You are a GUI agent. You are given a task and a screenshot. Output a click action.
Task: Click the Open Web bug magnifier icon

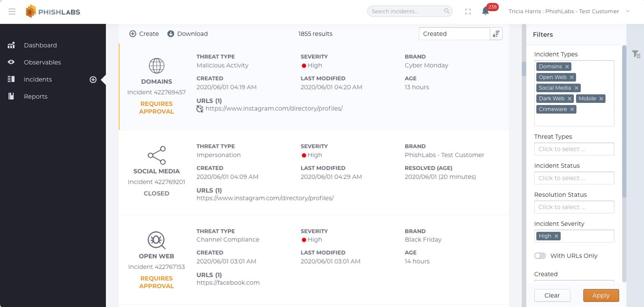(x=156, y=241)
